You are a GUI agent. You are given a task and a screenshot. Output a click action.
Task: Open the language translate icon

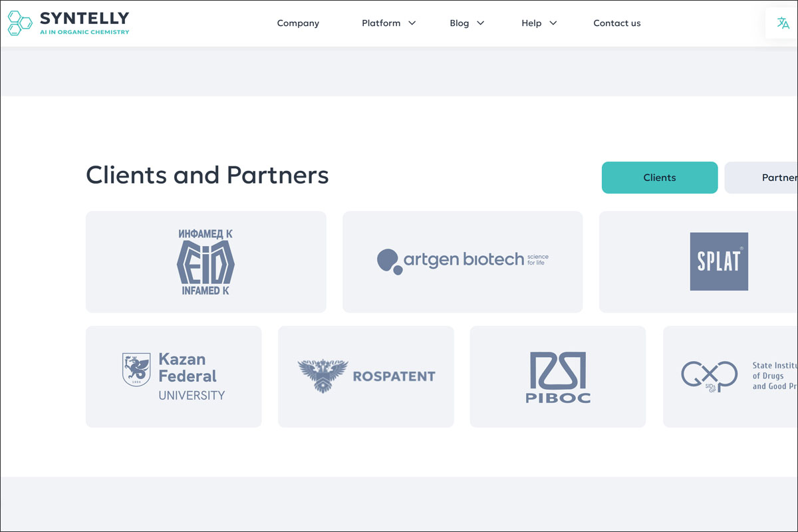[783, 23]
